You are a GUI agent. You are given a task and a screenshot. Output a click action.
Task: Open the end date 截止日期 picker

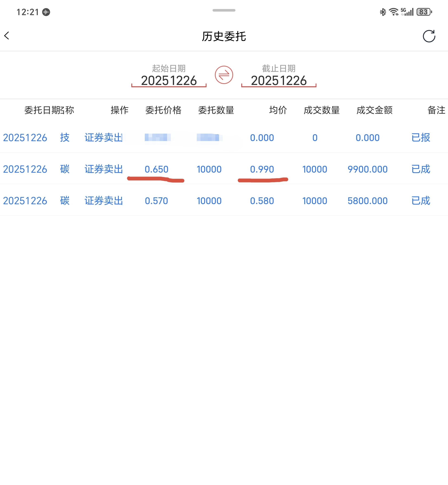coord(279,80)
